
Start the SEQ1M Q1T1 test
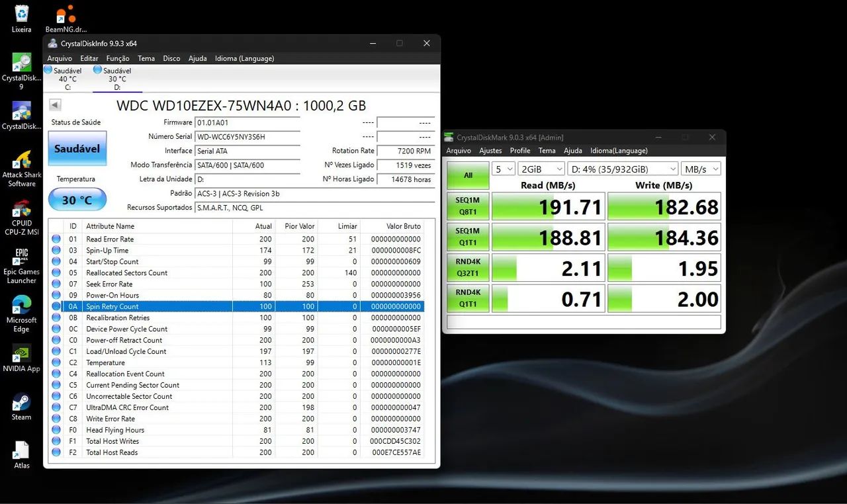coord(468,237)
